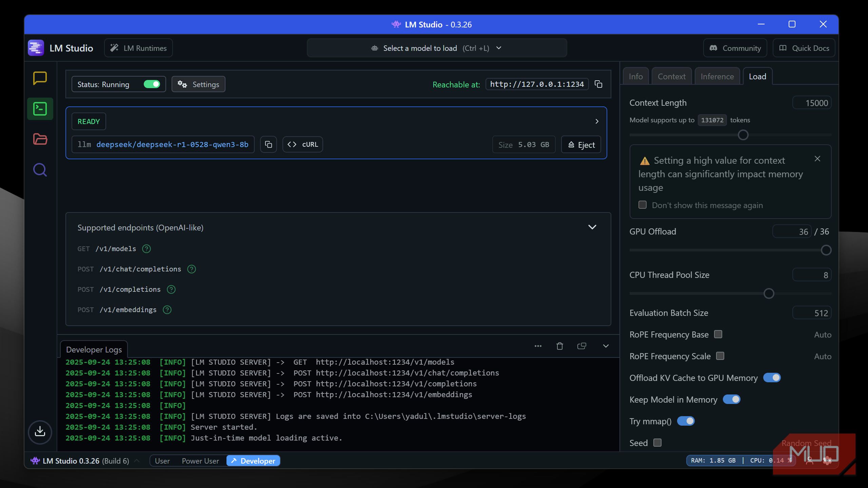868x488 pixels.
Task: Select the Developer Logs tab
Action: point(94,349)
